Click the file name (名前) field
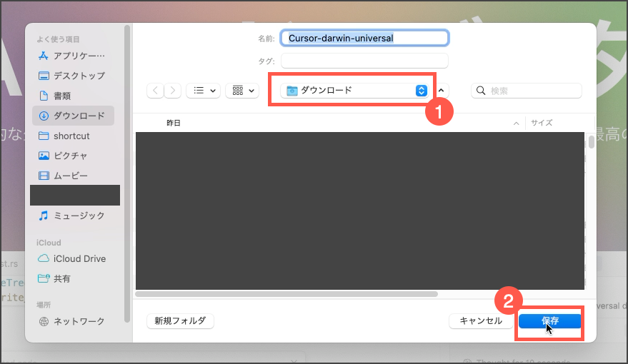 tap(364, 38)
